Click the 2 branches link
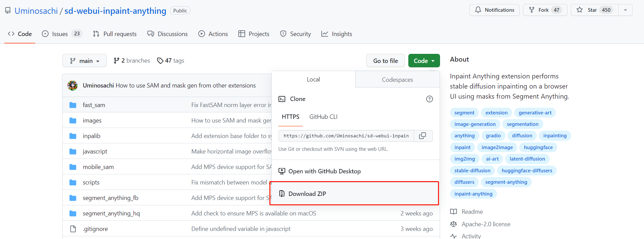644x239 pixels. tap(132, 61)
